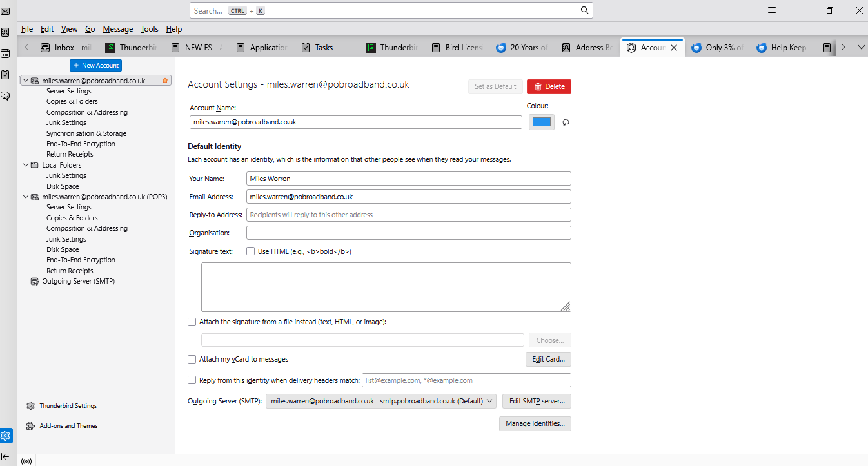Click the POP3 account mail icon

pyautogui.click(x=35, y=197)
